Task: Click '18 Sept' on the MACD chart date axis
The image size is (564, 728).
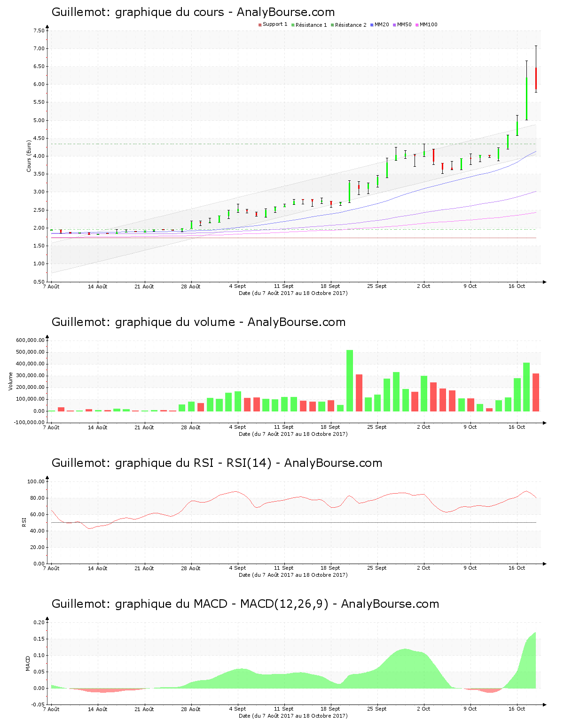Action: click(x=330, y=709)
